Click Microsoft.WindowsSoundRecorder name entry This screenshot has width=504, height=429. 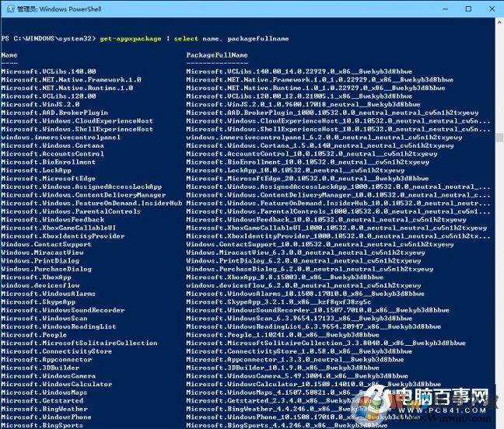coord(63,310)
